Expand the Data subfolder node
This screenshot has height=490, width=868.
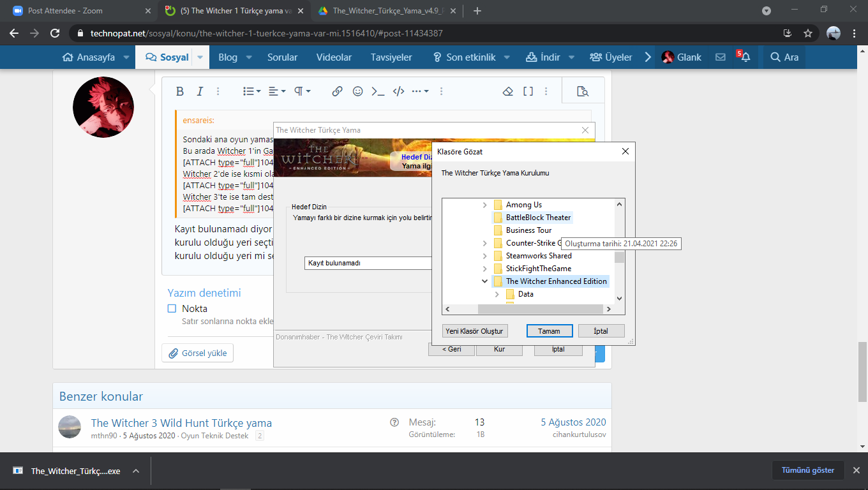497,294
